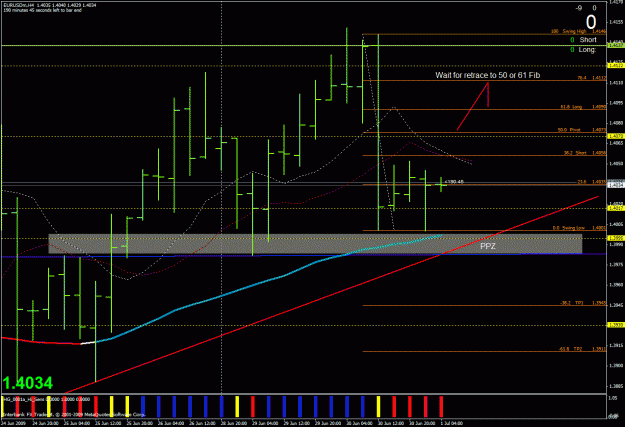
Task: Click the 1.3960 value on the price scale
Action: tap(616, 285)
